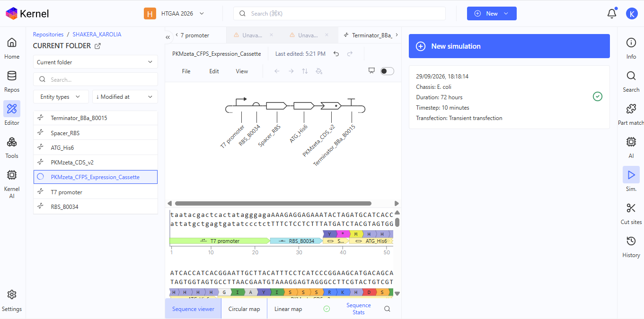Click the notification bell
This screenshot has height=319, width=644.
pyautogui.click(x=612, y=14)
